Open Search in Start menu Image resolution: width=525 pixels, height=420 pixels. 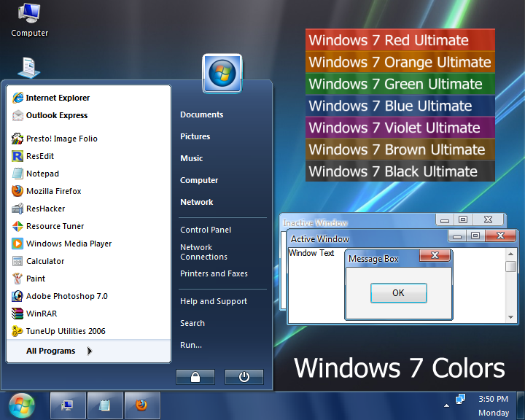192,323
